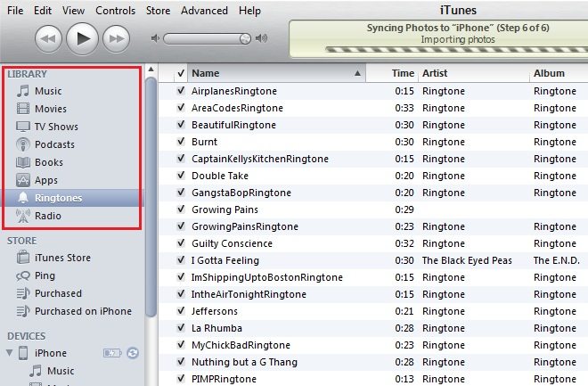Toggle the Jeffersons checkbox
The width and height of the screenshot is (588, 386).
coord(181,310)
